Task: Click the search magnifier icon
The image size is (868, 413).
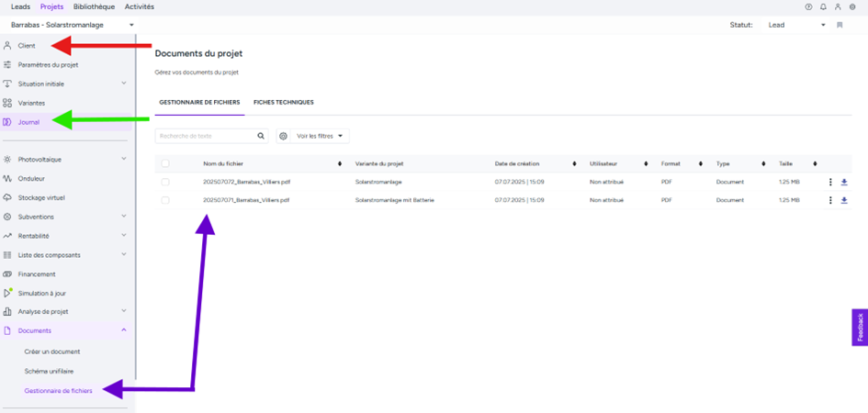Action: point(261,136)
